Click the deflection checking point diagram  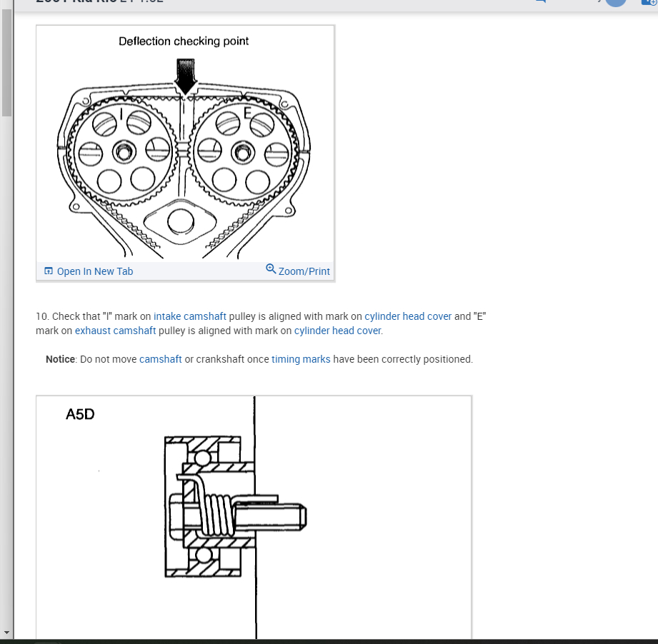tap(185, 144)
